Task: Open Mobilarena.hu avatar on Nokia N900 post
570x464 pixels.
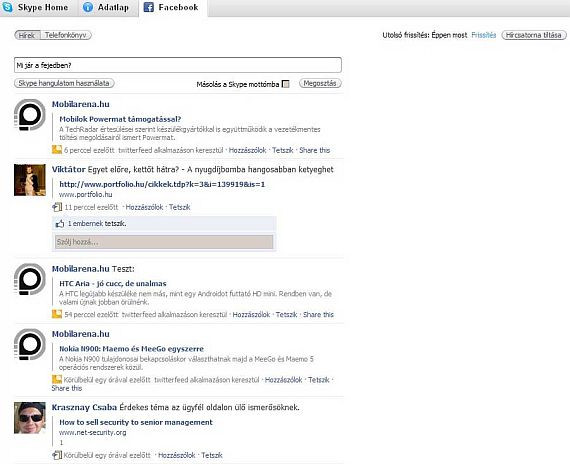Action: click(30, 344)
